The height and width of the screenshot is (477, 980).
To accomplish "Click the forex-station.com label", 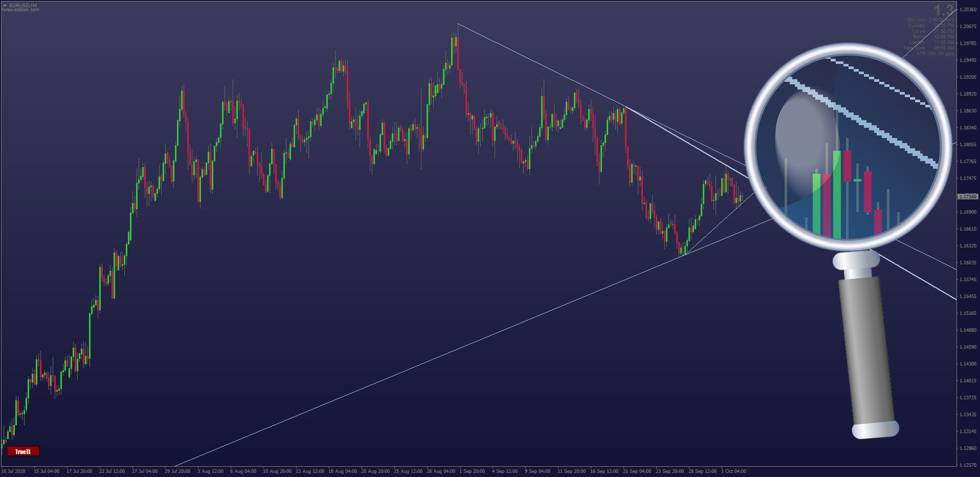I will point(20,10).
